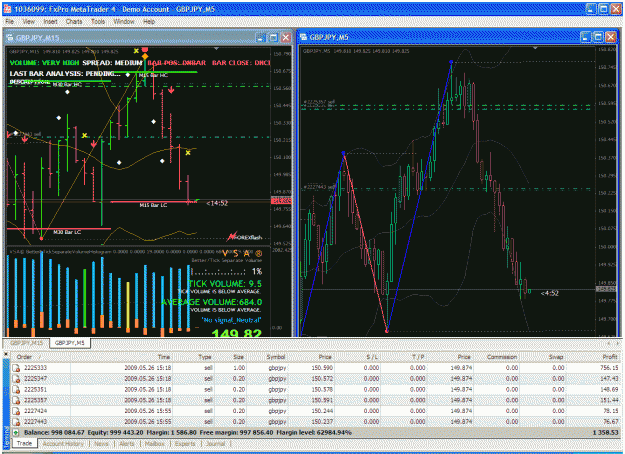Click the M5 chart's vertical price scale
The width and height of the screenshot is (625, 454).
point(606,191)
